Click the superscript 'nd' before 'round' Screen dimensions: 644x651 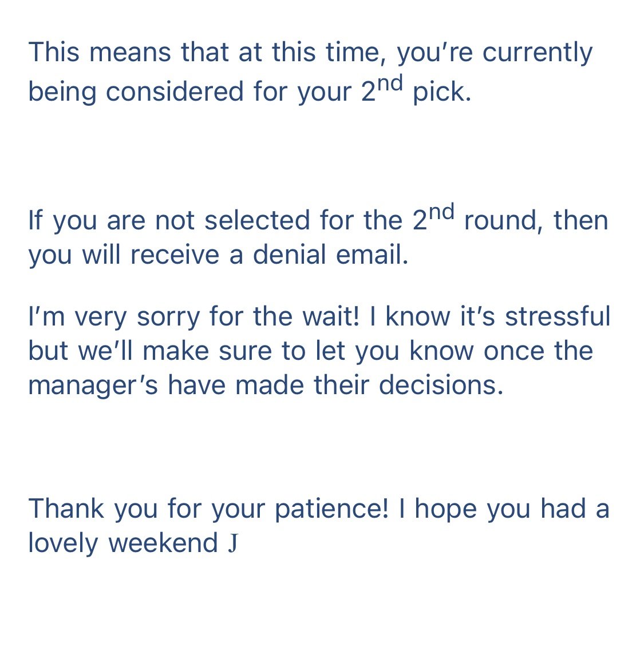pyautogui.click(x=441, y=212)
